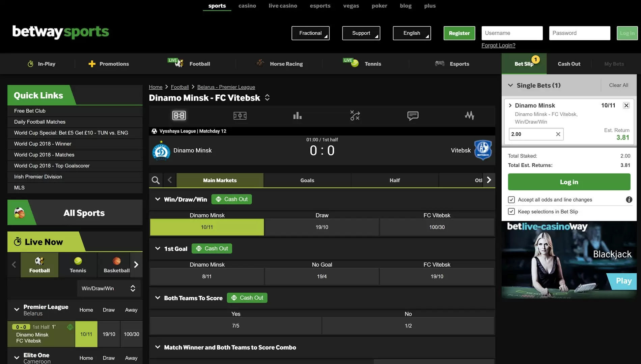Screen dimensions: 641x364
Task: Toggle Dinamo Minsk 10/11 Win/Draw/Win selection
Action: pyautogui.click(x=207, y=227)
